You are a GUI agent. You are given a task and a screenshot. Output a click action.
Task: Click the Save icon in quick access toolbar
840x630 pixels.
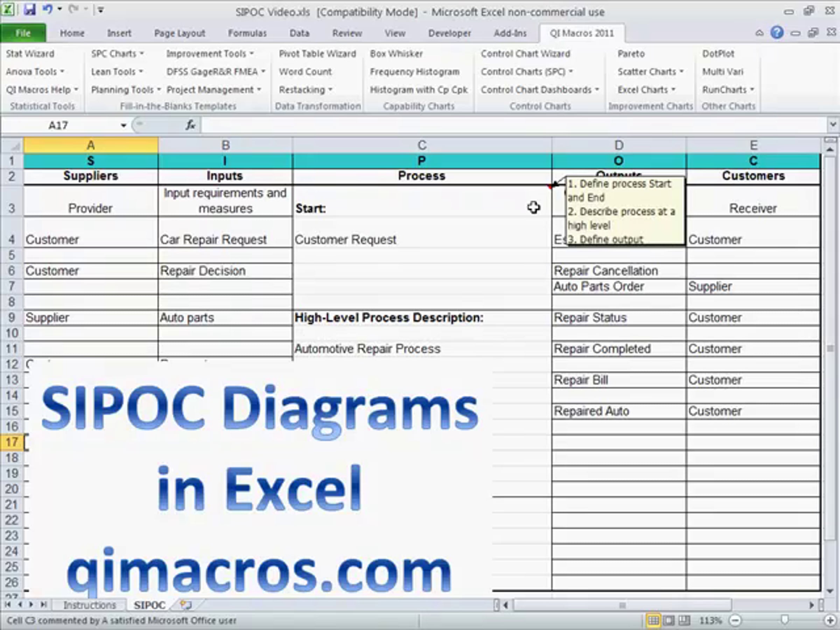(29, 9)
